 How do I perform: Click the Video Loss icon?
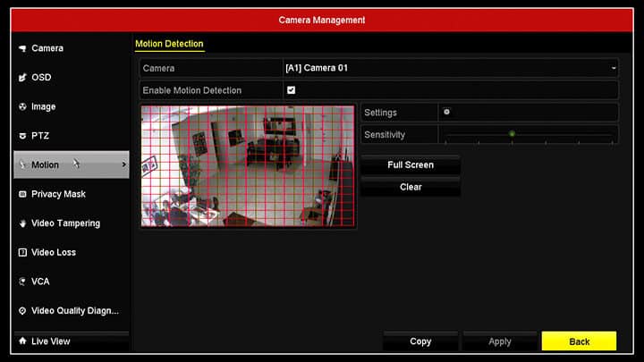tap(22, 253)
